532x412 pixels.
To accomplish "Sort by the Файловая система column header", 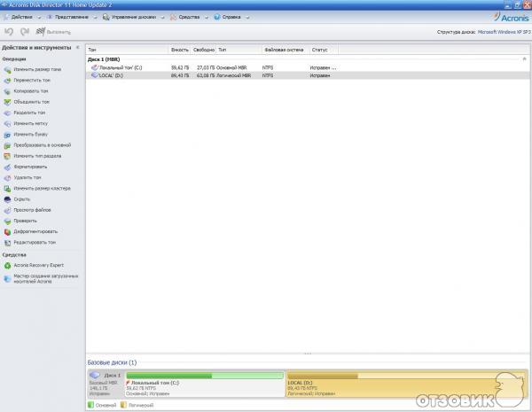I will click(x=286, y=50).
